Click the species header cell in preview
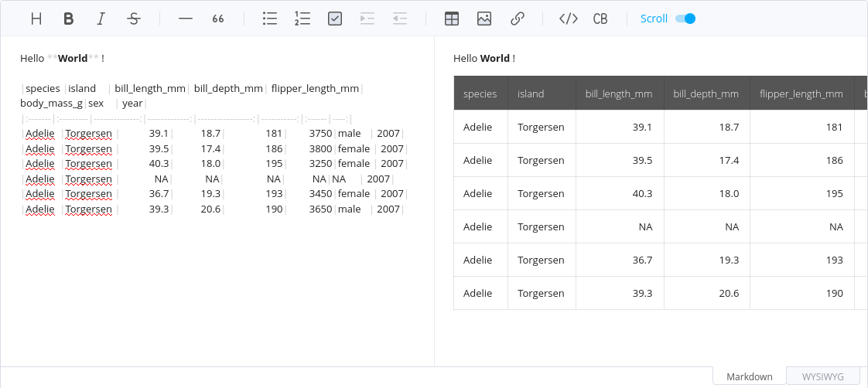Screen dimensions: 868x388 [x=480, y=94]
